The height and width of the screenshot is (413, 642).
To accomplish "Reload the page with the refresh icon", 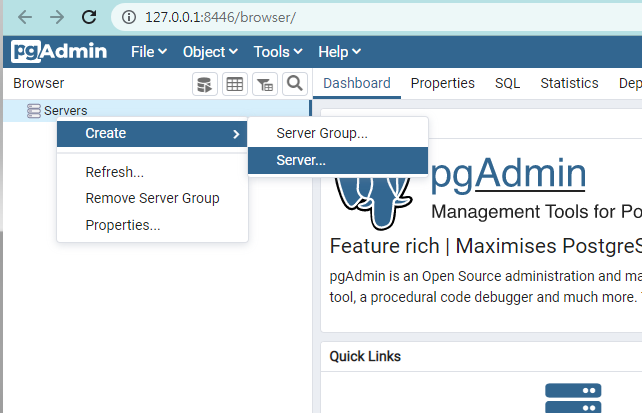I will (89, 17).
